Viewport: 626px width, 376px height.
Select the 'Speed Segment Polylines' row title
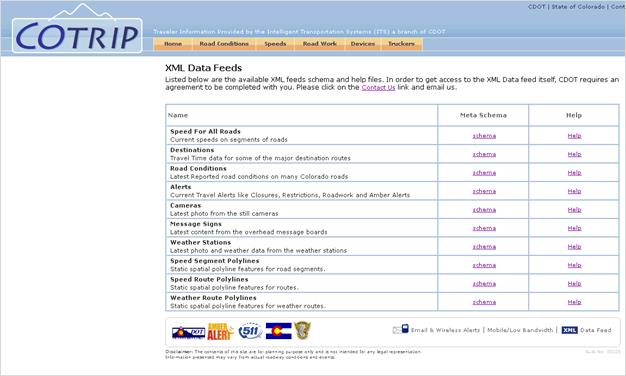coord(214,261)
